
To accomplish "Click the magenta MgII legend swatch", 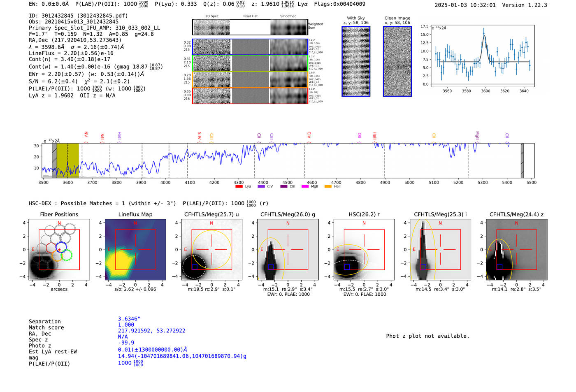I will (x=305, y=186).
